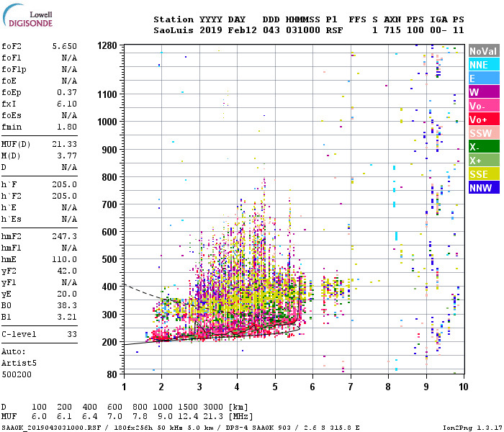Click the Artist5 auto-scaling label
The width and height of the screenshot is (504, 432).
tap(19, 363)
